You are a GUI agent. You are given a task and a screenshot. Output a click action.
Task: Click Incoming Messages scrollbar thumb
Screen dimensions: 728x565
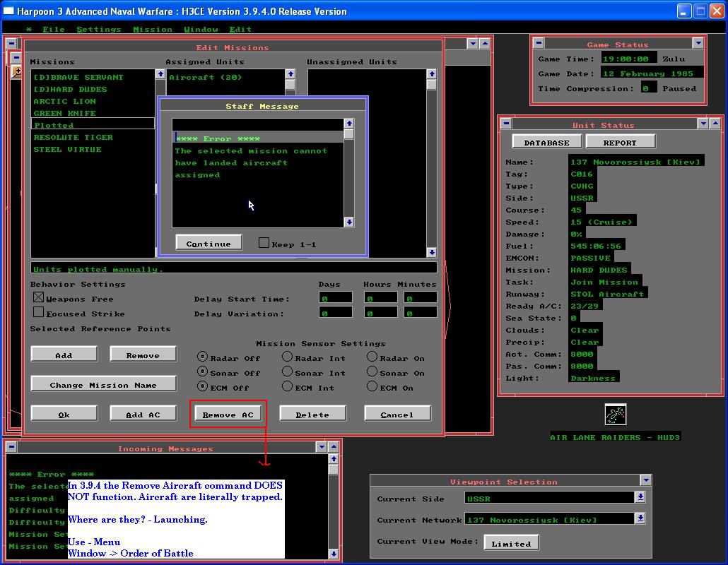click(334, 470)
